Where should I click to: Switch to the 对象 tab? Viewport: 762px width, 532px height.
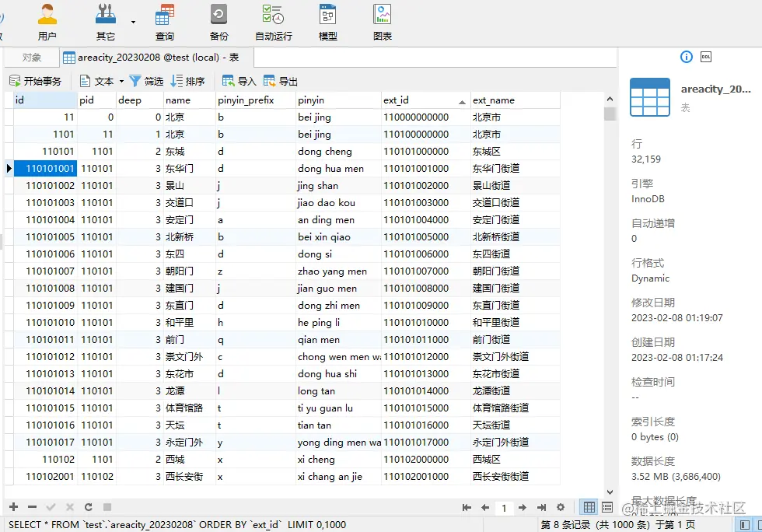(x=32, y=58)
